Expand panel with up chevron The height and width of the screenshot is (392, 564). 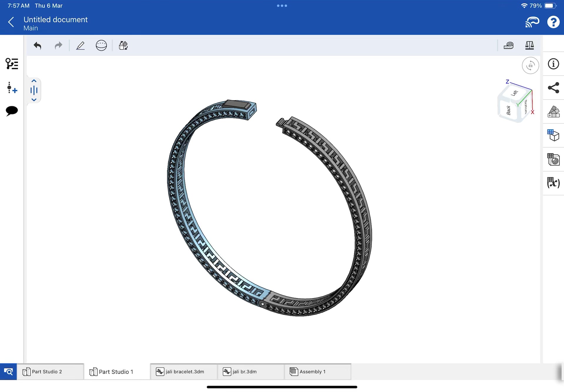34,81
